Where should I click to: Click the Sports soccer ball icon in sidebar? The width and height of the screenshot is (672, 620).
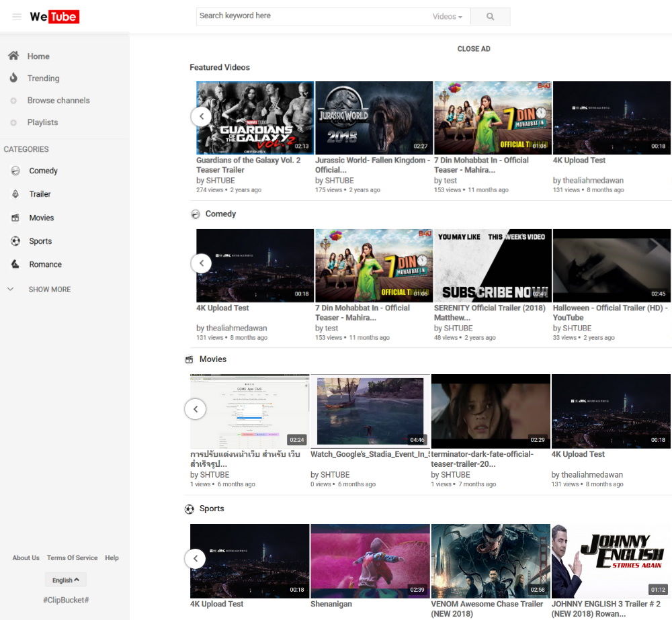(15, 240)
